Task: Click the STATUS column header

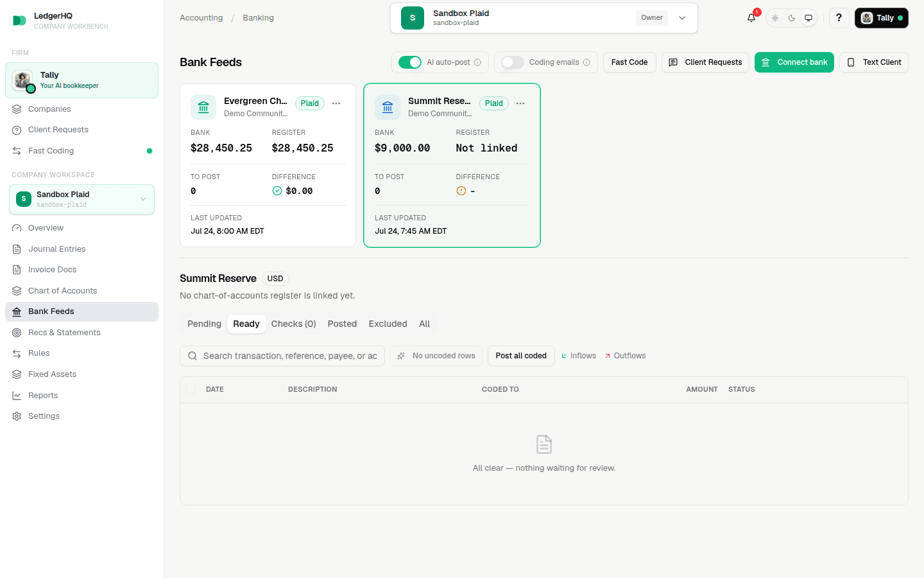Action: 742,389
